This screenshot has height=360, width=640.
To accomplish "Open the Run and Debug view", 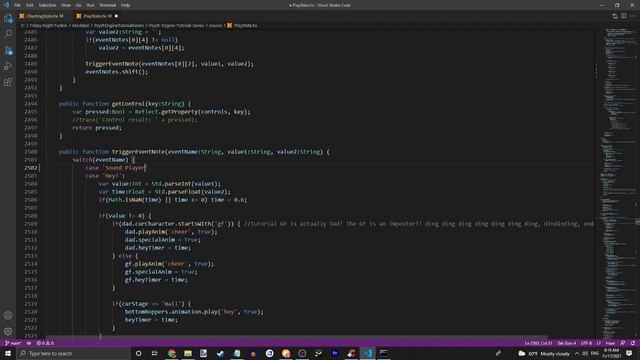I will (x=8, y=66).
